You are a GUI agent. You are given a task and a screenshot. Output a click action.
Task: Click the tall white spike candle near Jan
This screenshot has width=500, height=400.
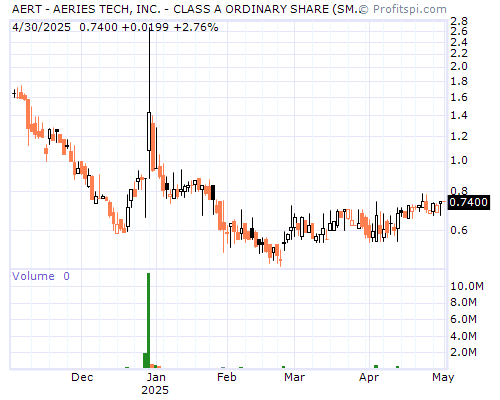pyautogui.click(x=149, y=131)
